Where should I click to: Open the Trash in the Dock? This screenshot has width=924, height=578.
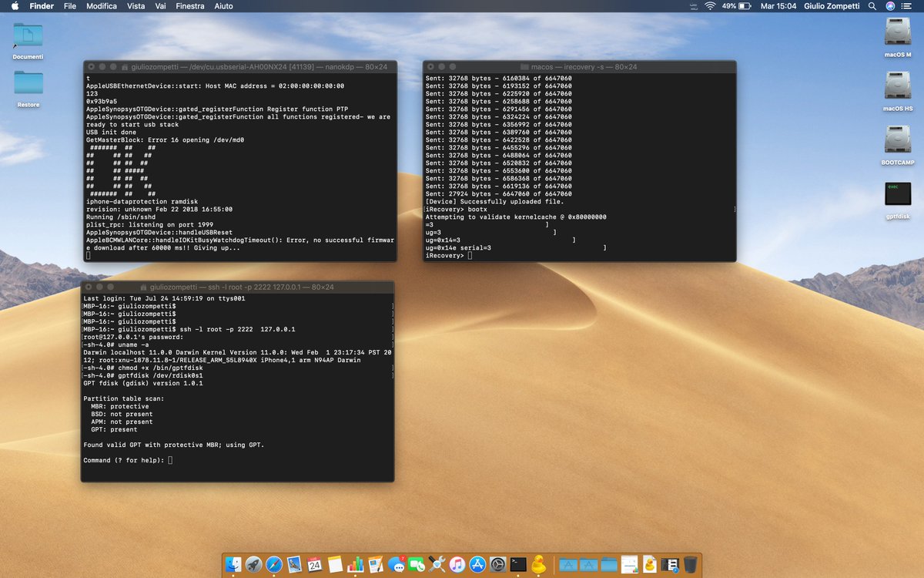(690, 565)
